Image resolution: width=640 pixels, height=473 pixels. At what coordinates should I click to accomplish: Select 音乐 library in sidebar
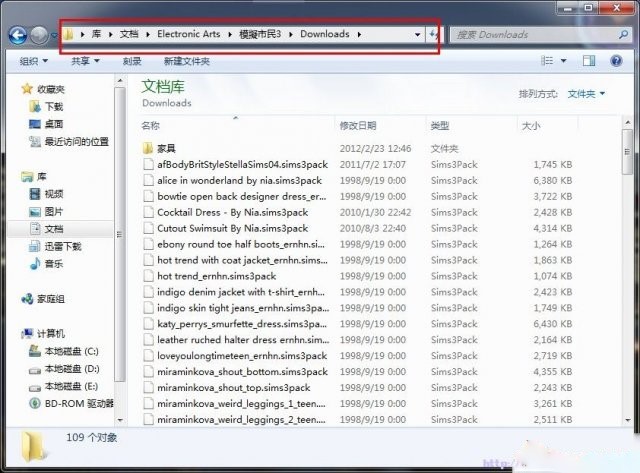pos(53,264)
